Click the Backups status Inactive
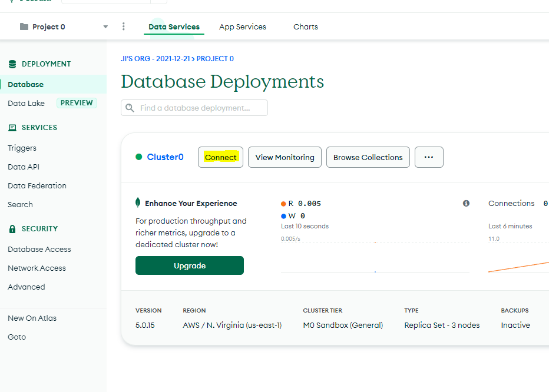This screenshot has width=549, height=392. [515, 325]
